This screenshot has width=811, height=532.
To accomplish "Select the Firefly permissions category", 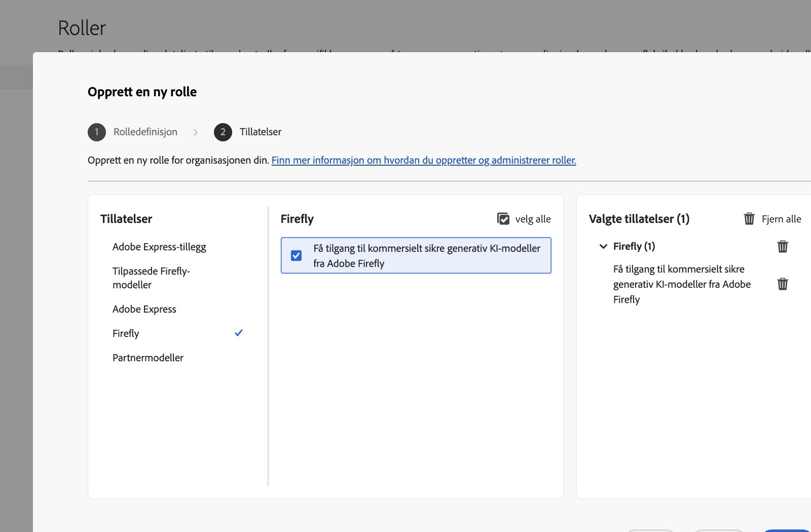I will pos(126,333).
